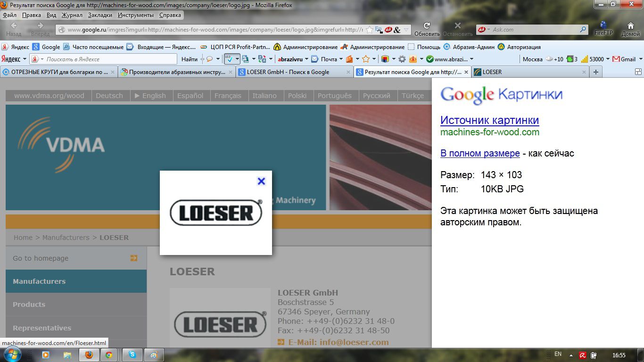Reload page with Обновить button
Image resolution: width=644 pixels, height=362 pixels.
(427, 29)
